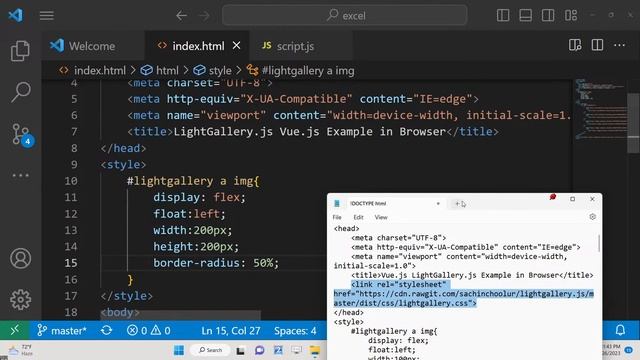Image resolution: width=640 pixels, height=360 pixels.
Task: Toggle the primary side bar layout icon
Action: 503,16
